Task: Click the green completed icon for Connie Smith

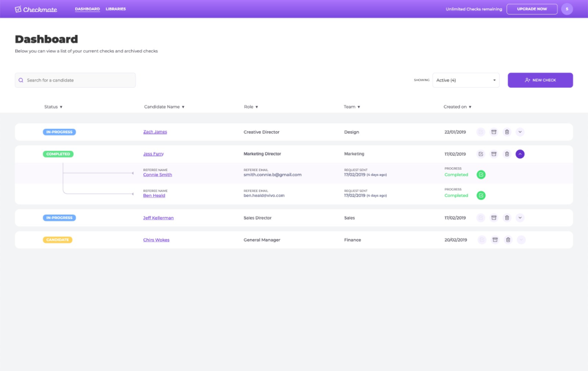Action: [x=481, y=174]
